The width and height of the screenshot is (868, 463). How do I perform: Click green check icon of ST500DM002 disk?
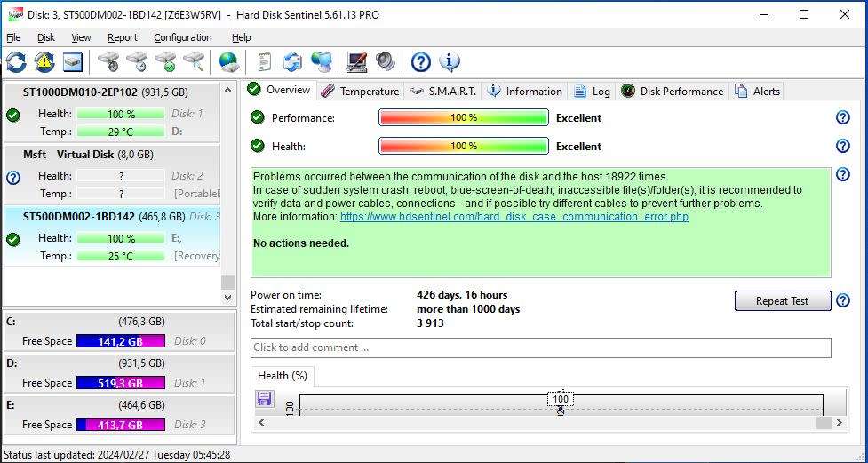click(x=13, y=240)
